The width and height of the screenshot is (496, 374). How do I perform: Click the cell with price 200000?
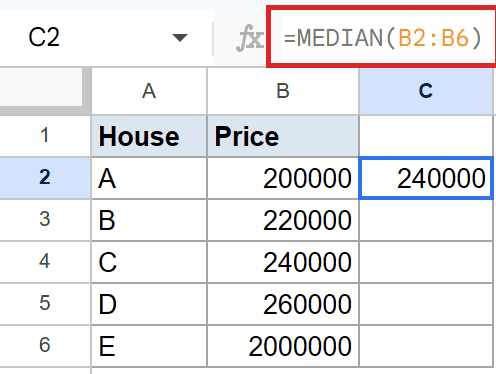[283, 178]
